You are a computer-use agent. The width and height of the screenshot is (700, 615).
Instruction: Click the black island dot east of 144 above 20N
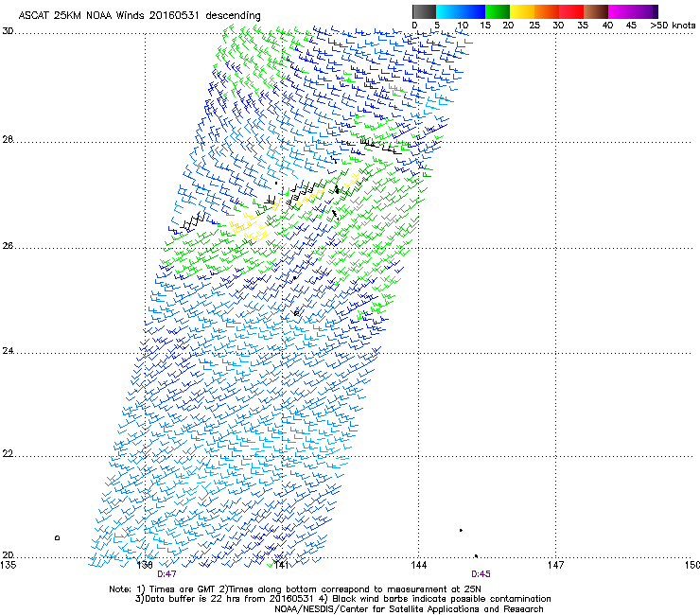pos(462,531)
